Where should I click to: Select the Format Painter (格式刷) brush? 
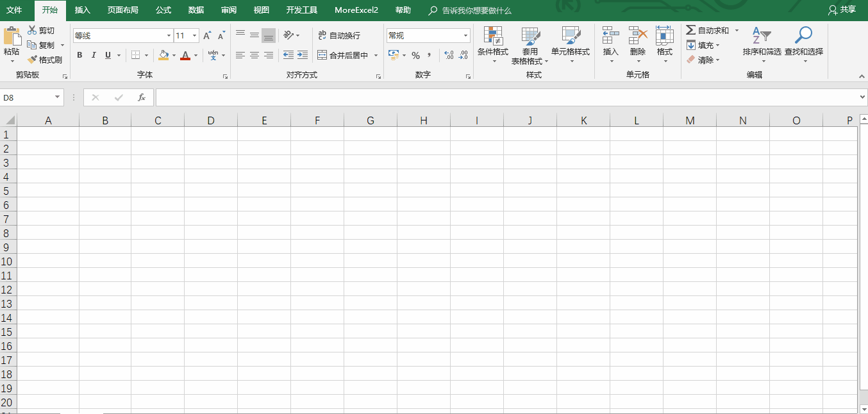click(x=32, y=60)
